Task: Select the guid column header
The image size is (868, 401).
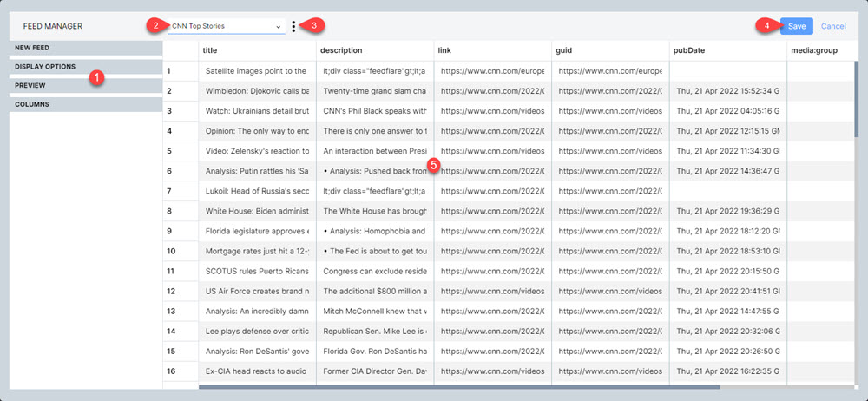Action: coord(609,50)
